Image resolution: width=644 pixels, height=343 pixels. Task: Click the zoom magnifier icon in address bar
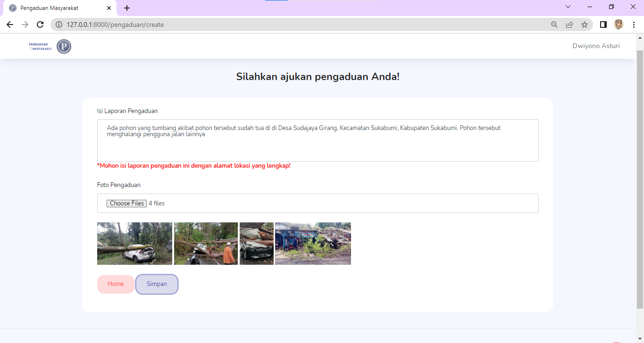(x=554, y=24)
